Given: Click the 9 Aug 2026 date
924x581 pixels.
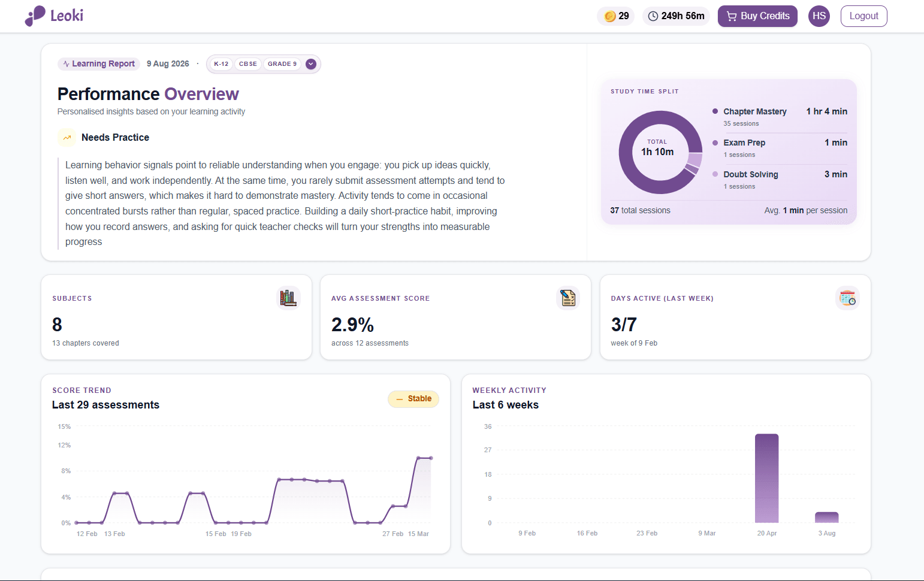Looking at the screenshot, I should [168, 63].
